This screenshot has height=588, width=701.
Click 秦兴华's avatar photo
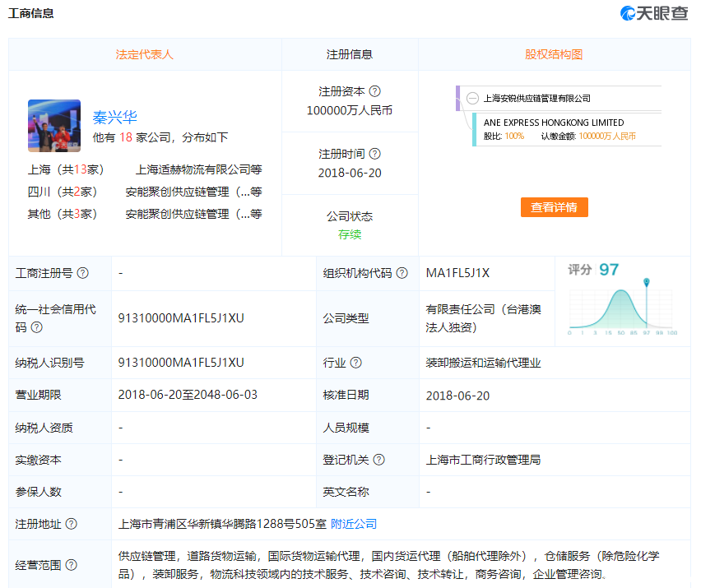coord(54,126)
